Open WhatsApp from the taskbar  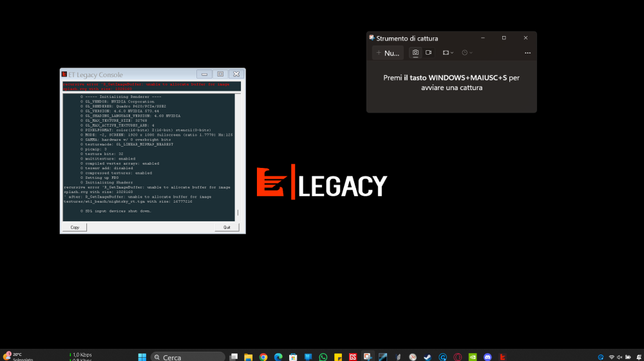tap(323, 357)
